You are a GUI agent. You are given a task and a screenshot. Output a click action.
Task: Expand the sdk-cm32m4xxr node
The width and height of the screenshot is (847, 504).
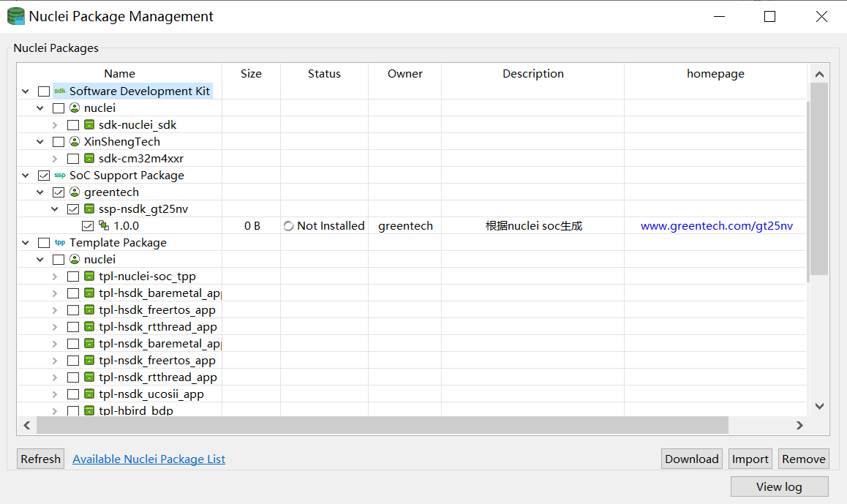[55, 159]
